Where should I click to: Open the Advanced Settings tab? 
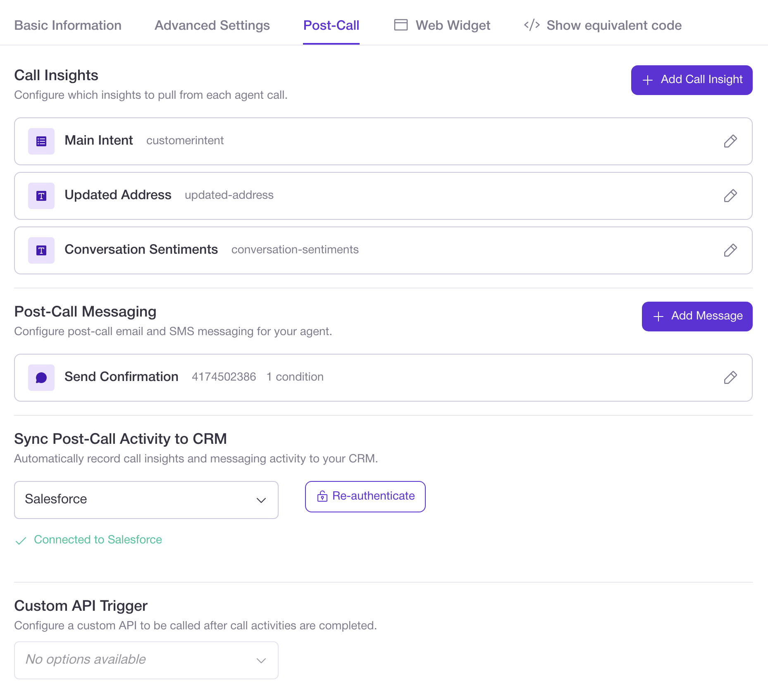212,25
